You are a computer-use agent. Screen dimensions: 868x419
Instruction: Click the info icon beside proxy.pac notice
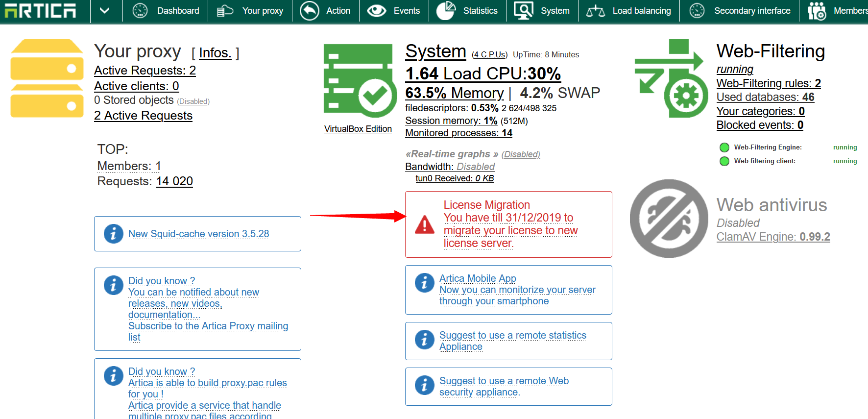pyautogui.click(x=114, y=376)
